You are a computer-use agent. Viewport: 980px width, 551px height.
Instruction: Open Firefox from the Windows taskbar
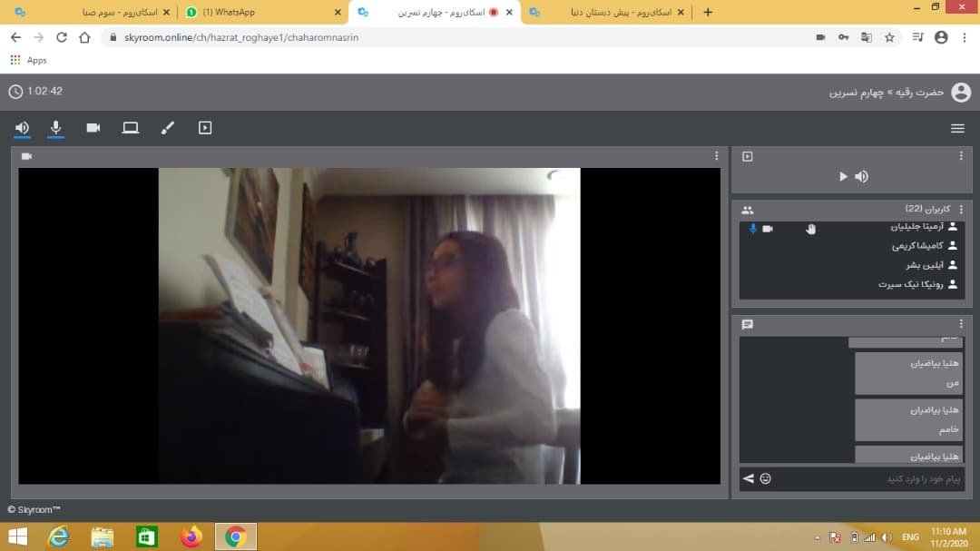click(191, 536)
